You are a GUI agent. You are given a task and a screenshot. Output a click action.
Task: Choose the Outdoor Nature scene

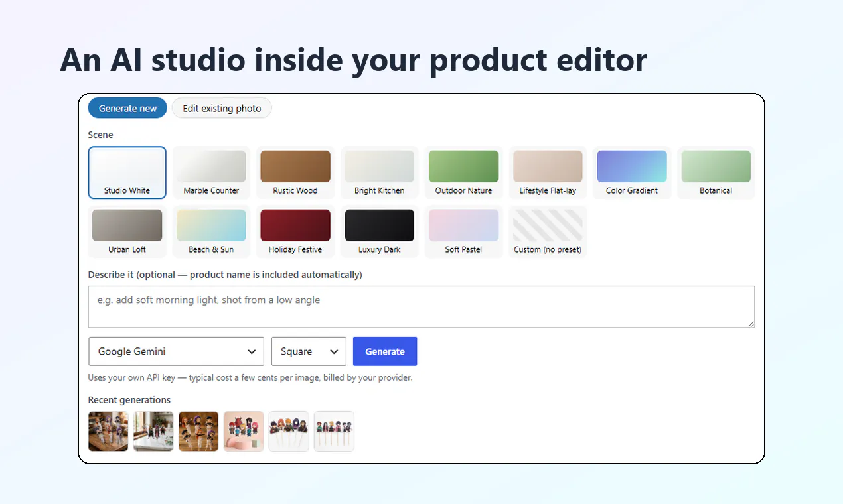point(463,172)
